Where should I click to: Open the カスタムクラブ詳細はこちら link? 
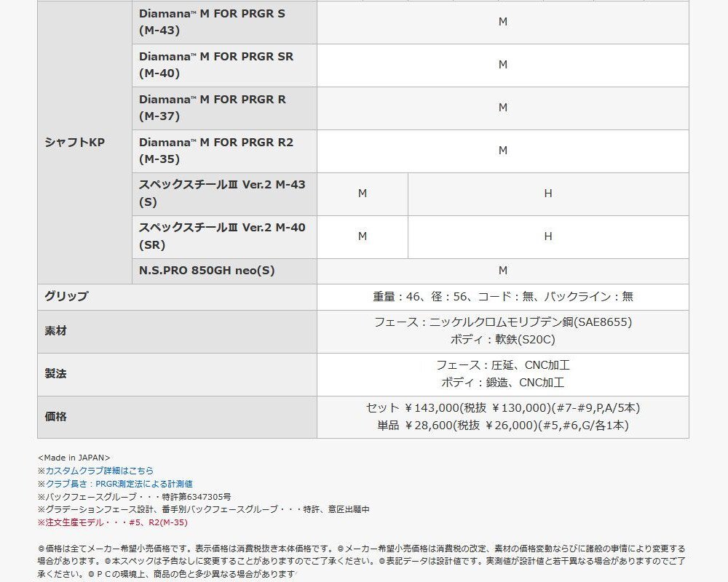coord(99,471)
